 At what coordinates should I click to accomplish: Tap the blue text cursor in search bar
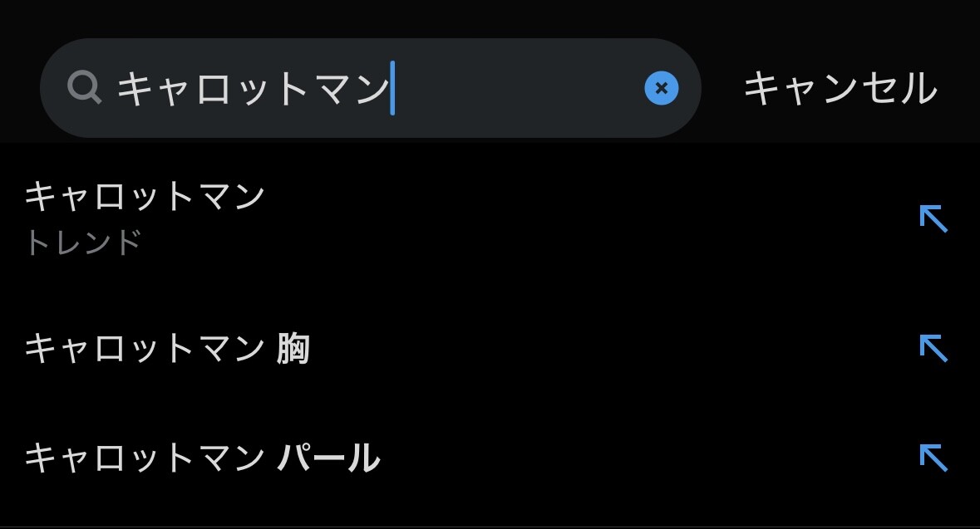coord(392,88)
